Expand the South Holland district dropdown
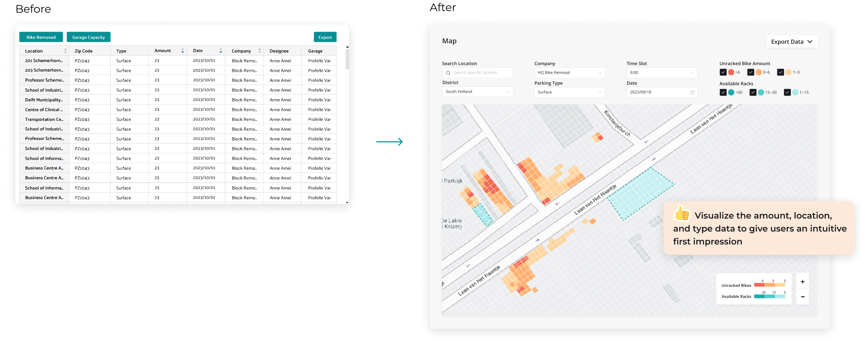 point(477,91)
